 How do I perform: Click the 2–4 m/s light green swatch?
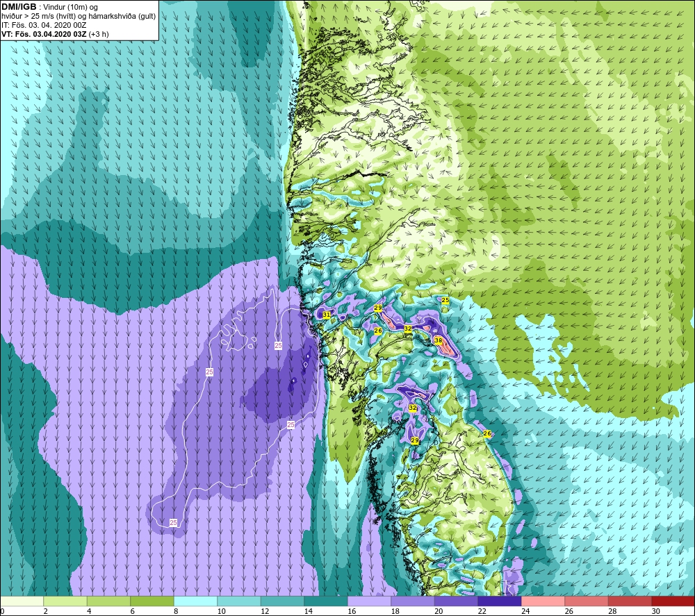pos(65,601)
